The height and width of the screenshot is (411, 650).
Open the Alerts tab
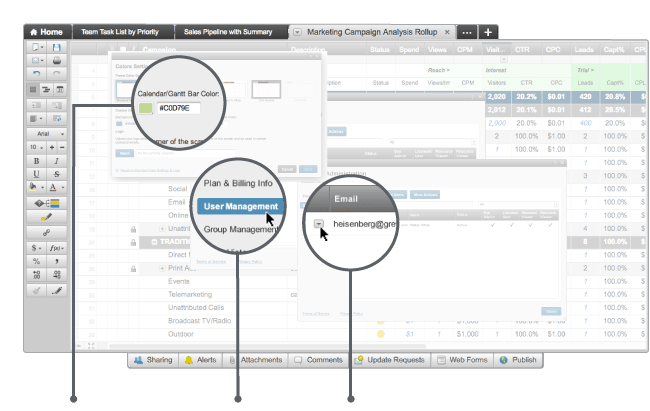[x=201, y=360]
